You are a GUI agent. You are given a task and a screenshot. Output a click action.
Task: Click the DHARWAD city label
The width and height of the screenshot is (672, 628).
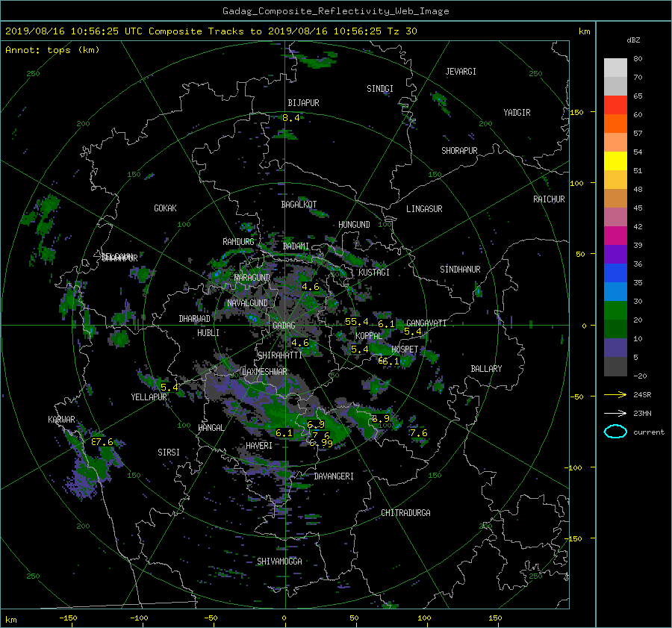coord(194,319)
